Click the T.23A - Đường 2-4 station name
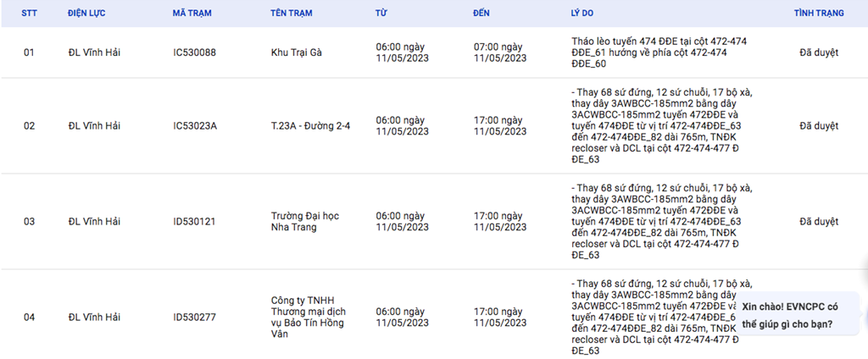 (x=310, y=126)
